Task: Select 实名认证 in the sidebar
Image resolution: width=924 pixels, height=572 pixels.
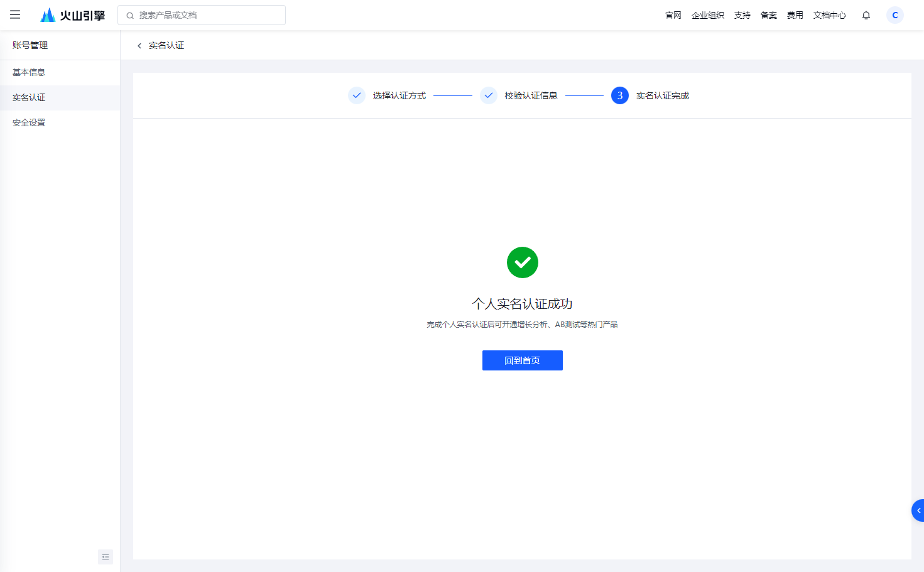Action: point(60,98)
